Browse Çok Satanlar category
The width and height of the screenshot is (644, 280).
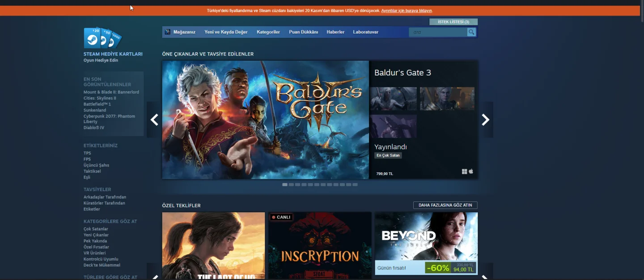coord(96,229)
